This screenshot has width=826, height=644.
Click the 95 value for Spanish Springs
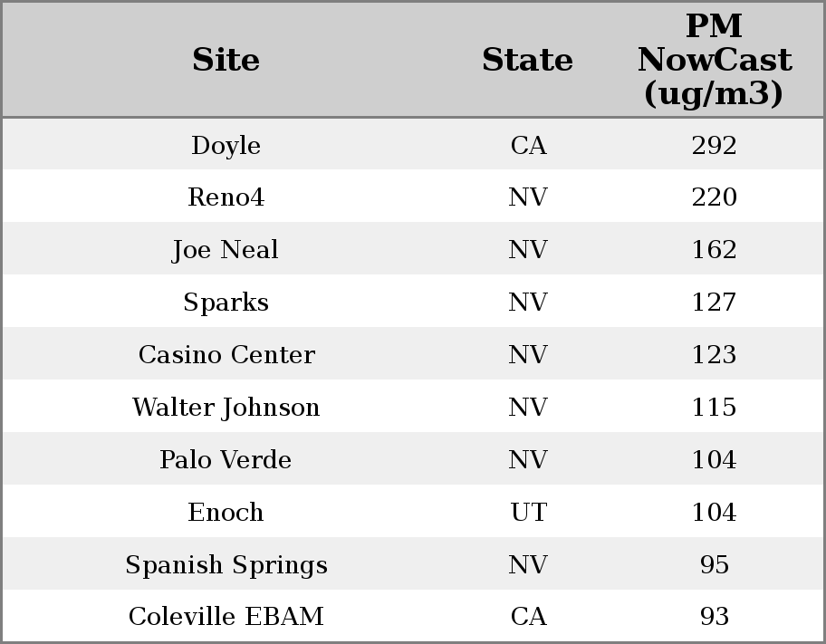[714, 565]
